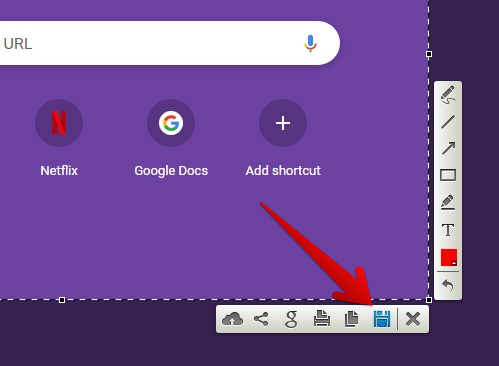This screenshot has width=499, height=366.
Task: Click the Google Docs label text
Action: tap(171, 171)
